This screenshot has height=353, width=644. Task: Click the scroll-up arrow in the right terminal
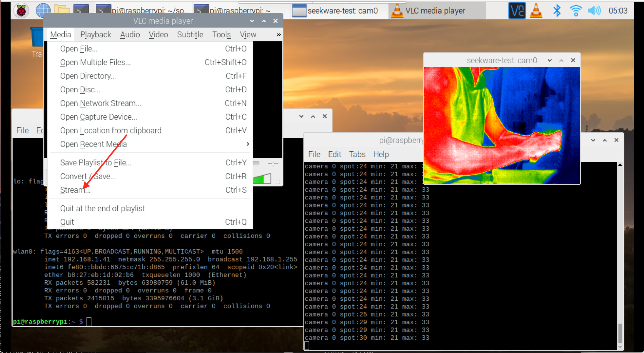(x=620, y=165)
